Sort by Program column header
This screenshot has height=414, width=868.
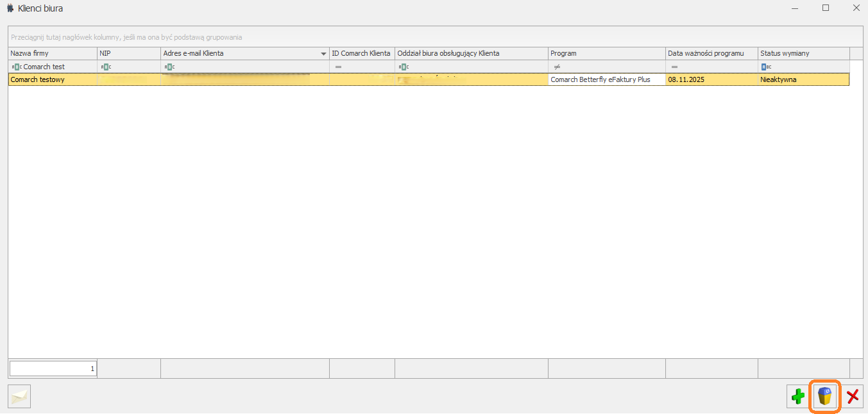[x=607, y=53]
